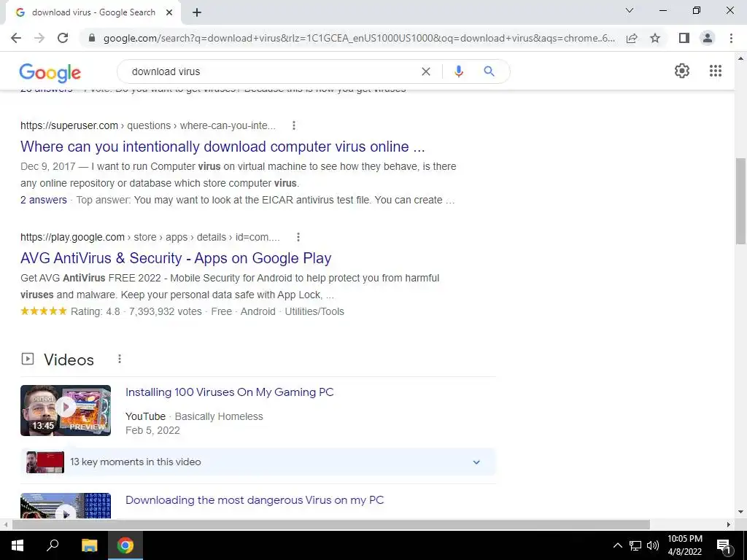Open network status tray icon
The width and height of the screenshot is (747, 560).
pos(635,545)
